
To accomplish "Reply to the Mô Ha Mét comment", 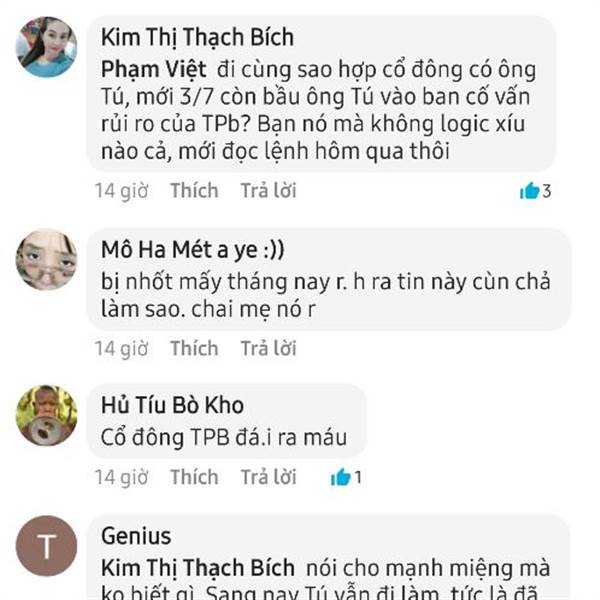I will [268, 348].
